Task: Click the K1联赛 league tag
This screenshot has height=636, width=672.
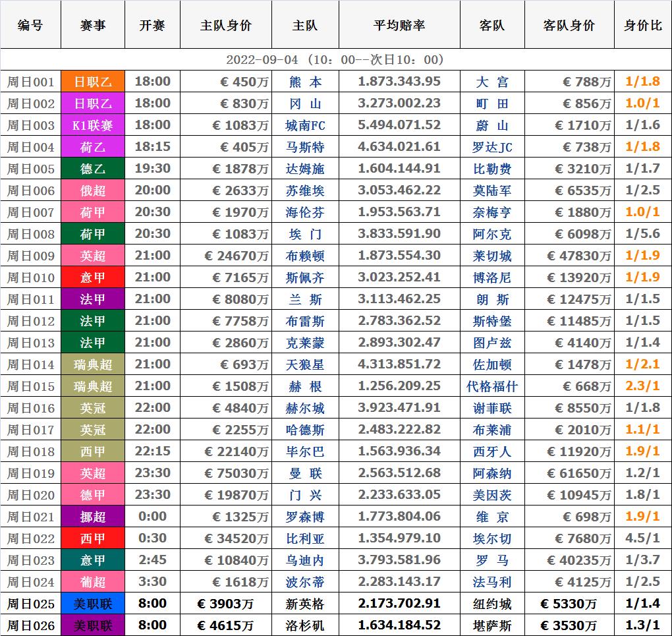Action: coord(93,125)
